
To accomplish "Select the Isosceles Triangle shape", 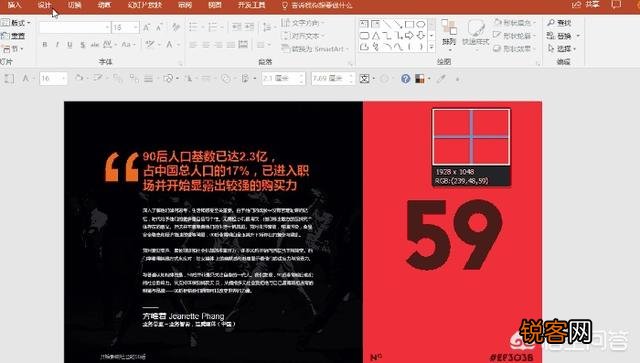I will (x=376, y=36).
